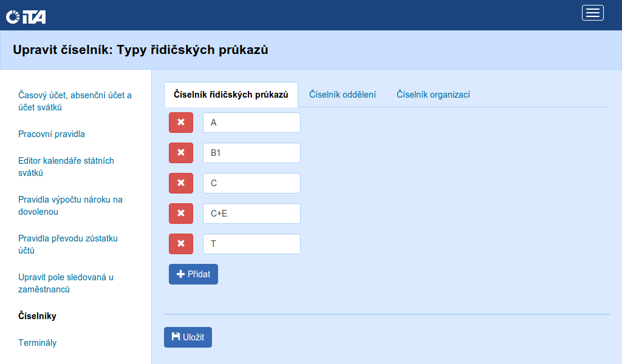The width and height of the screenshot is (622, 364).
Task: Open Editor kalendáře státních svátků
Action: point(66,167)
